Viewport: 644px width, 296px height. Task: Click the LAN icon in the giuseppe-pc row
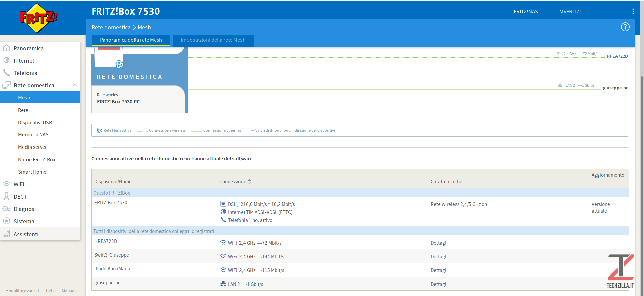pyautogui.click(x=223, y=284)
